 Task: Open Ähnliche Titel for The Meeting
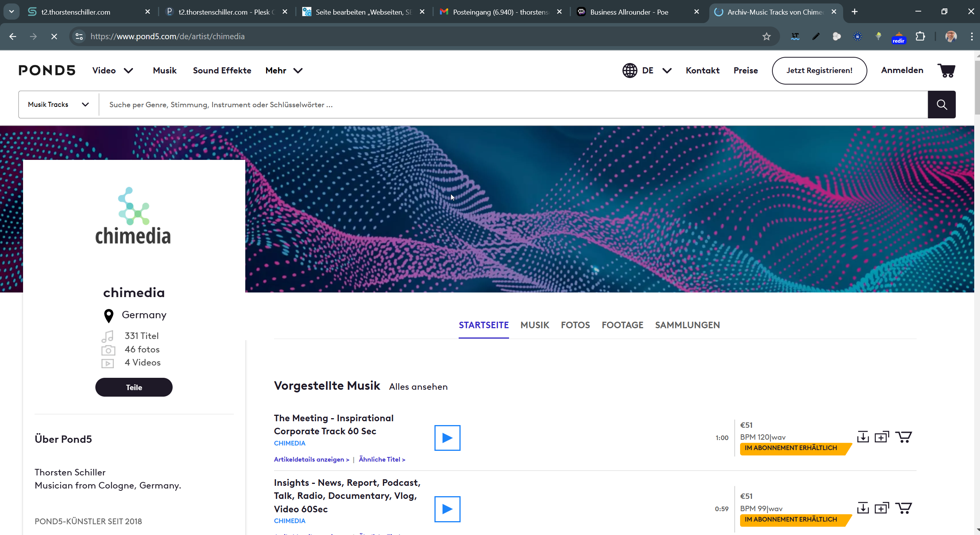(382, 459)
